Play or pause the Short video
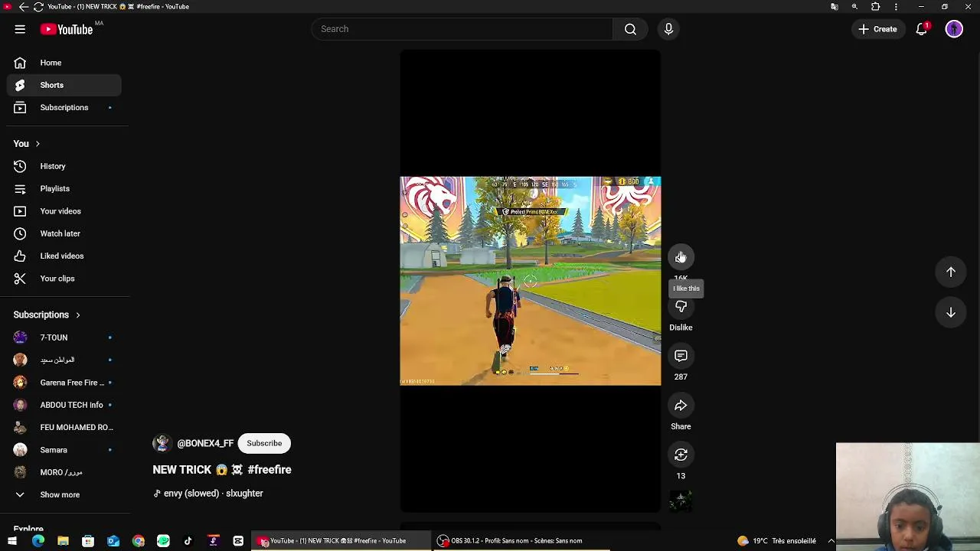The width and height of the screenshot is (980, 551). pos(530,281)
